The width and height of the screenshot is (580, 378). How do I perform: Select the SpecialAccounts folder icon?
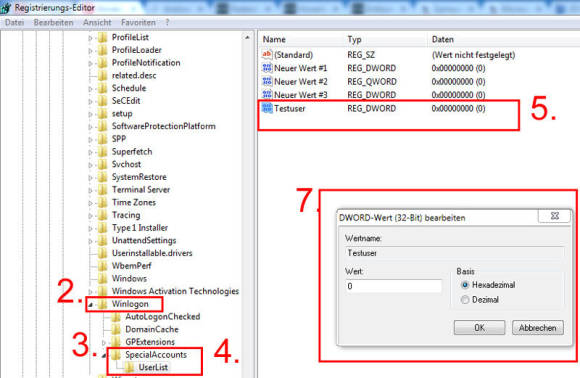(x=116, y=355)
